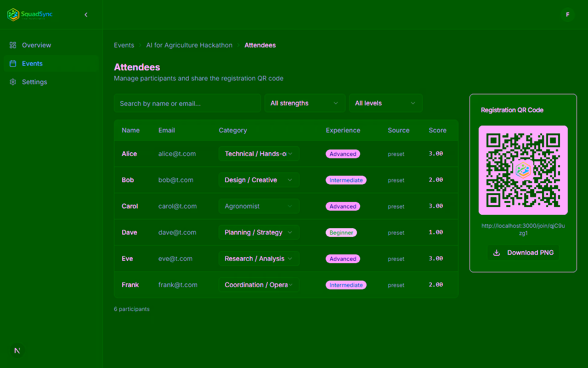Click the Category column header
Viewport: 588px width, 368px height.
[x=233, y=130]
